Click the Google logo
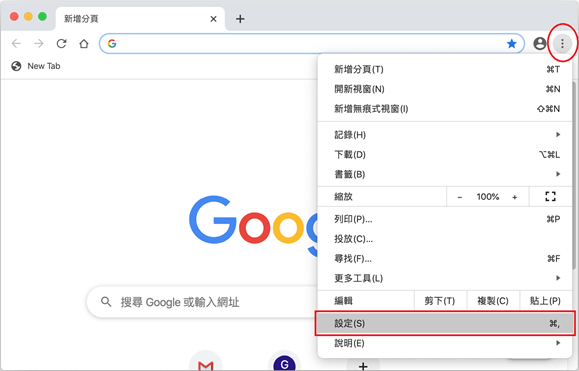Screen dimensions: 579x371 click(x=253, y=226)
